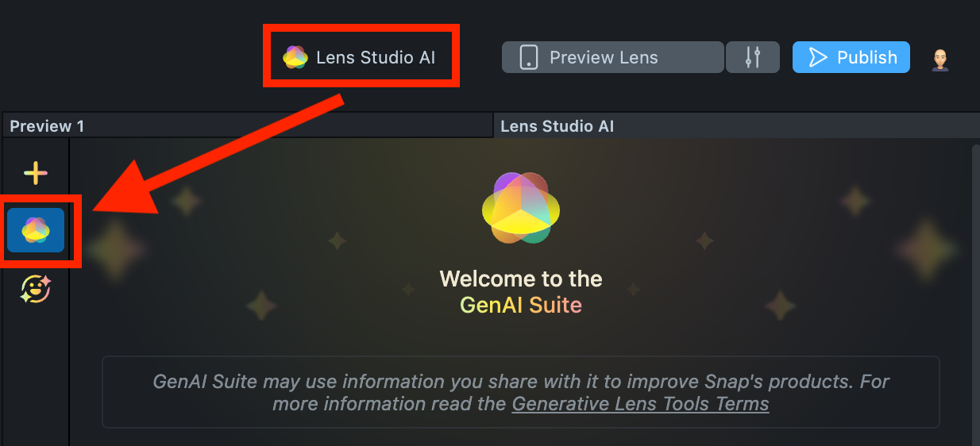Click the plus icon in the left sidebar
Viewport: 980px width, 446px height.
pyautogui.click(x=36, y=172)
